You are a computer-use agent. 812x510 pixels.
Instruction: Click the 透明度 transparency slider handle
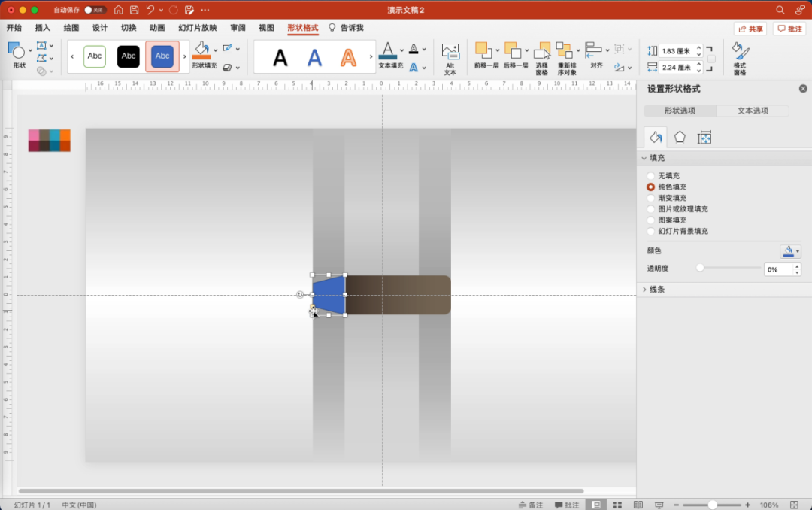pos(700,268)
